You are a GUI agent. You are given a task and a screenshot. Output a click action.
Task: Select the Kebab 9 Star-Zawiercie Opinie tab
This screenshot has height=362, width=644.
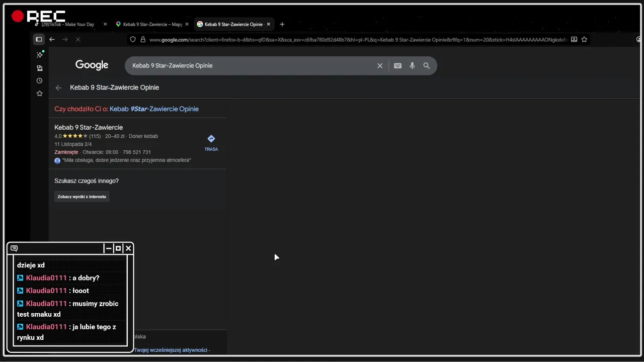pos(233,24)
